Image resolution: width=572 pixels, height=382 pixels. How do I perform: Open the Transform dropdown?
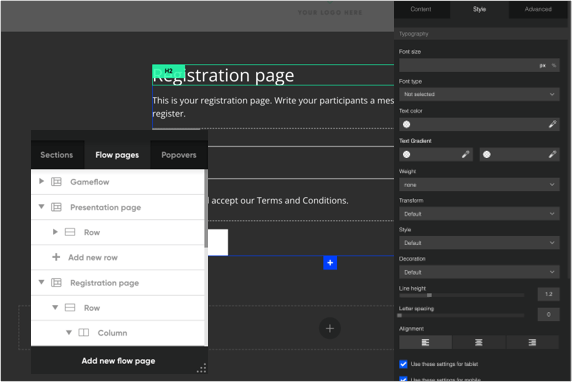(479, 214)
